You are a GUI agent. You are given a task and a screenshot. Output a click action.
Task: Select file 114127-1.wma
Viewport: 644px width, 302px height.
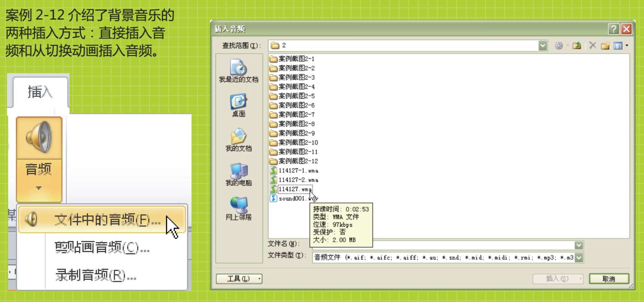tap(294, 171)
